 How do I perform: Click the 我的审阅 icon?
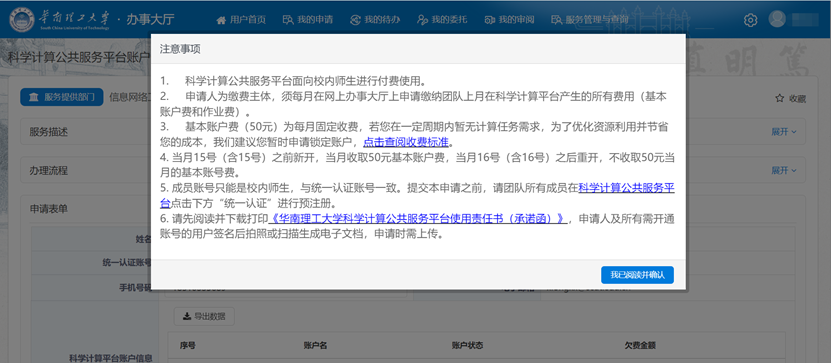490,20
